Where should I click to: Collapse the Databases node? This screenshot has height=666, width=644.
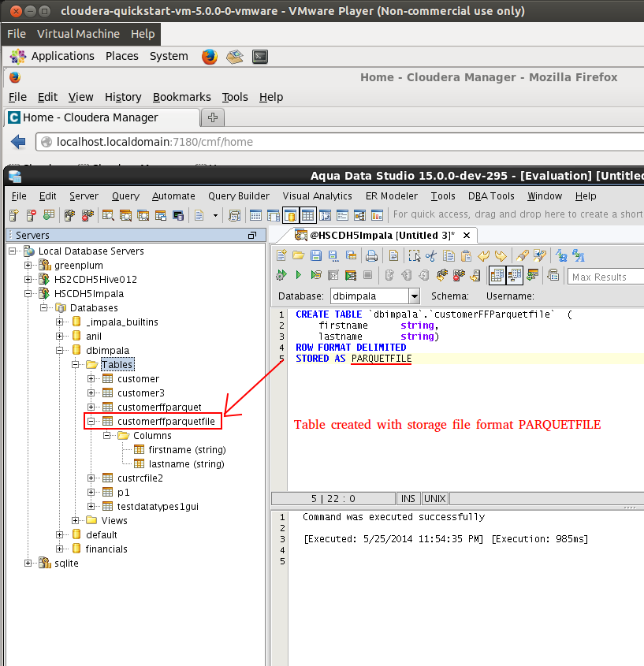pyautogui.click(x=44, y=308)
